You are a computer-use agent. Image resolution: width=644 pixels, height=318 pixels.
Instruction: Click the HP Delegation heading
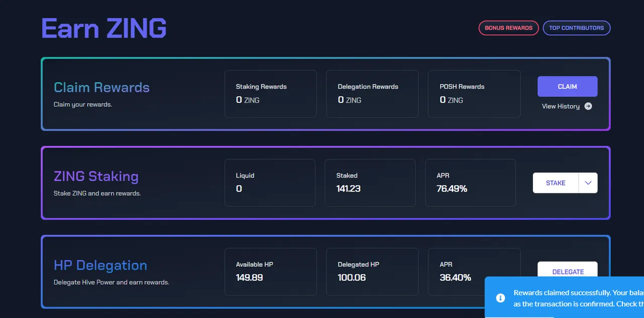pos(101,265)
